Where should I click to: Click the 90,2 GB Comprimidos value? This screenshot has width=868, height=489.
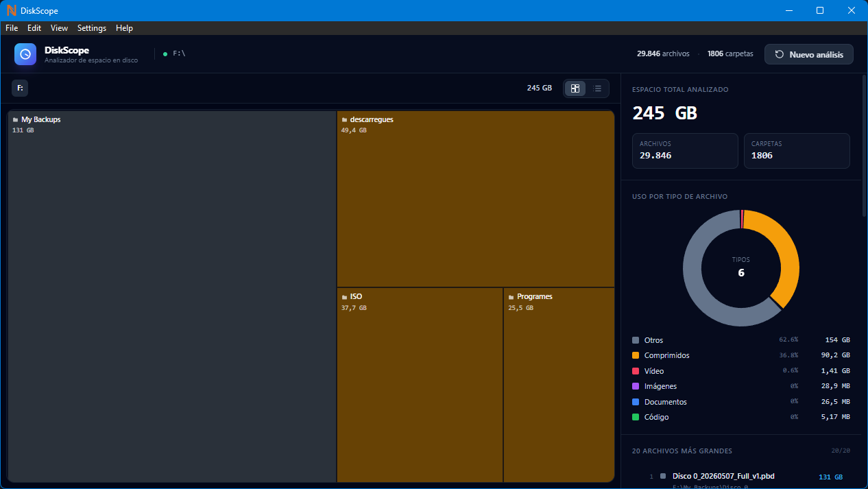(835, 355)
